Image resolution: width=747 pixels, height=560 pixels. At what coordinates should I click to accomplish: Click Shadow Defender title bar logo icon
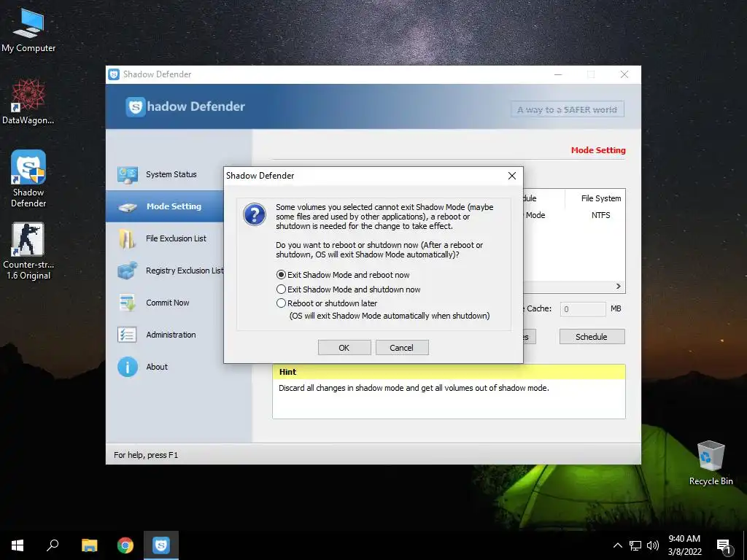pos(114,74)
